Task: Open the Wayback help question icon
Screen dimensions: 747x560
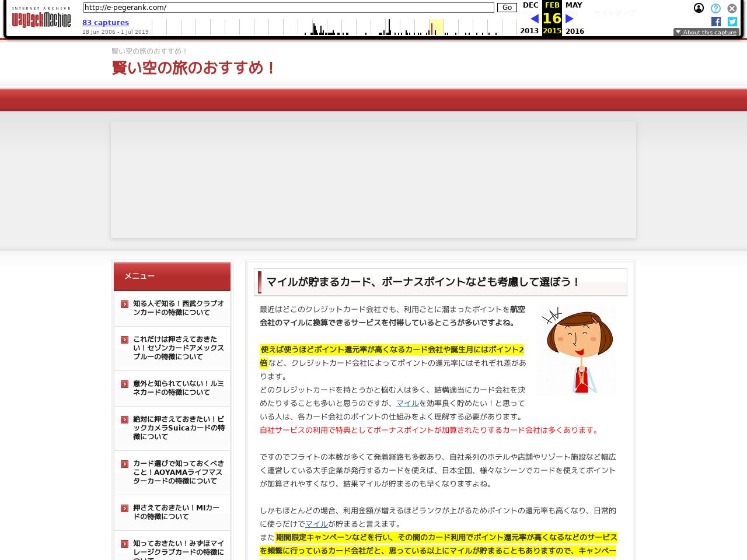Action: point(715,8)
